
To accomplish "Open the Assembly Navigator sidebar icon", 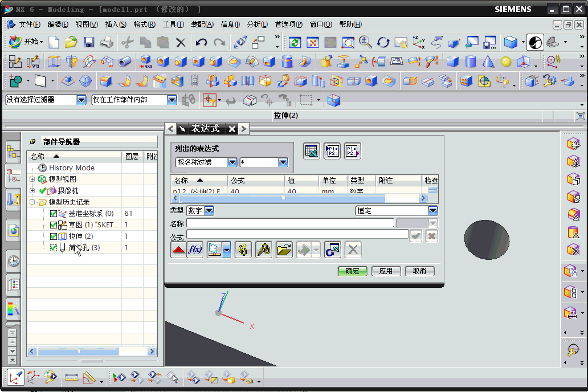I will pos(13,152).
